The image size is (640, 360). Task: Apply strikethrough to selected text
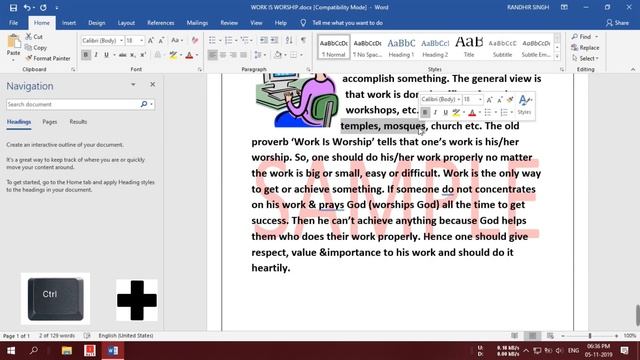point(122,55)
